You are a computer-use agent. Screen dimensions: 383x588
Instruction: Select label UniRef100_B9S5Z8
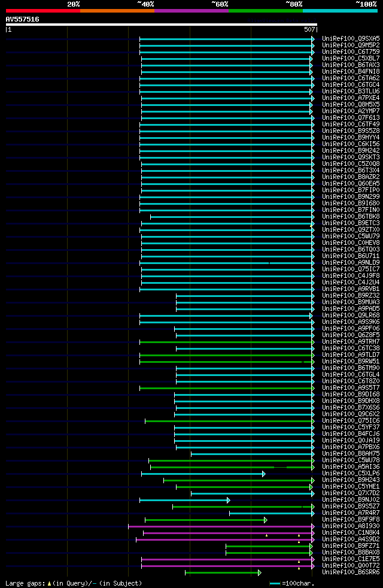pos(351,131)
